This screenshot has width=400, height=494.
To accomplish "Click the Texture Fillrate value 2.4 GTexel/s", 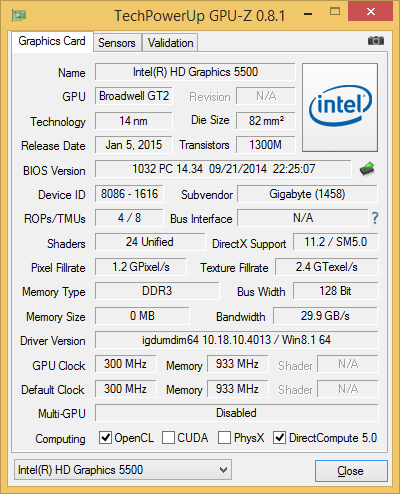I will [327, 267].
